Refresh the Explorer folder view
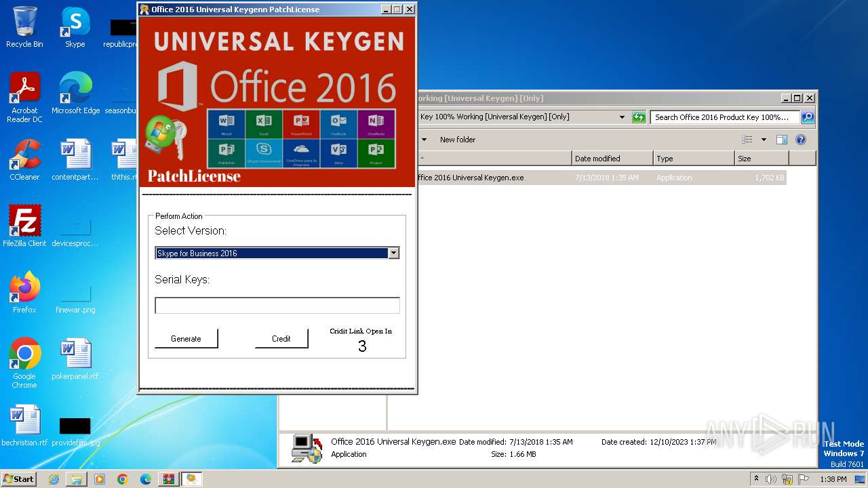Screen dimensions: 868x488 point(639,117)
